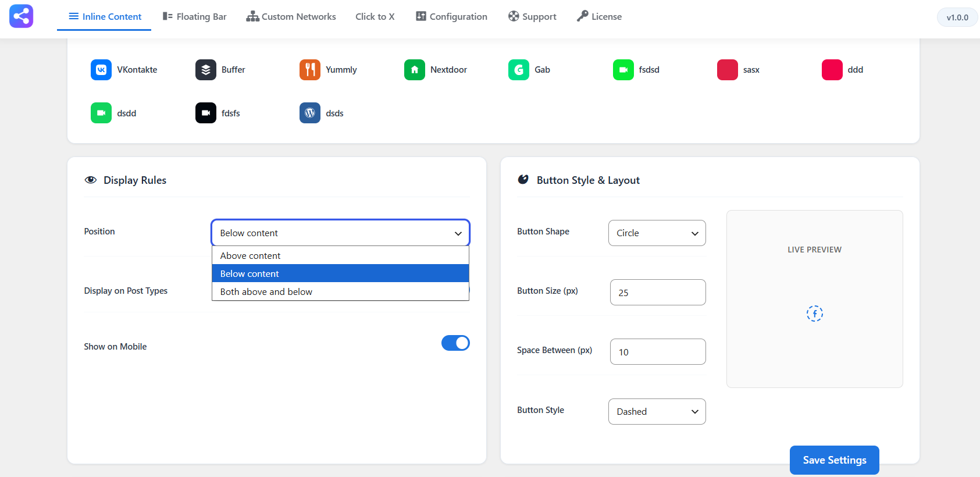Open the License tab
This screenshot has width=980, height=477.
(599, 16)
